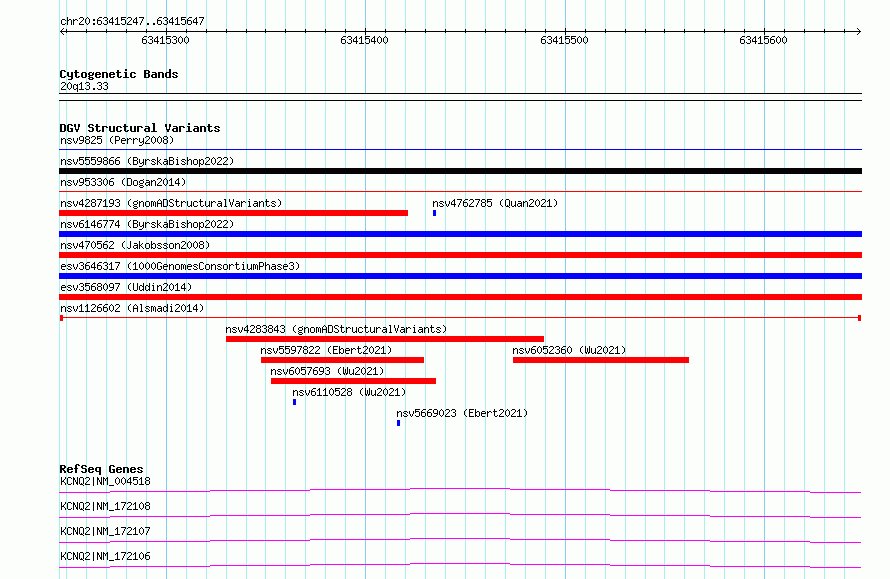This screenshot has height=579, width=890.
Task: Click the small blue nsv5669023 marker
Action: (398, 423)
